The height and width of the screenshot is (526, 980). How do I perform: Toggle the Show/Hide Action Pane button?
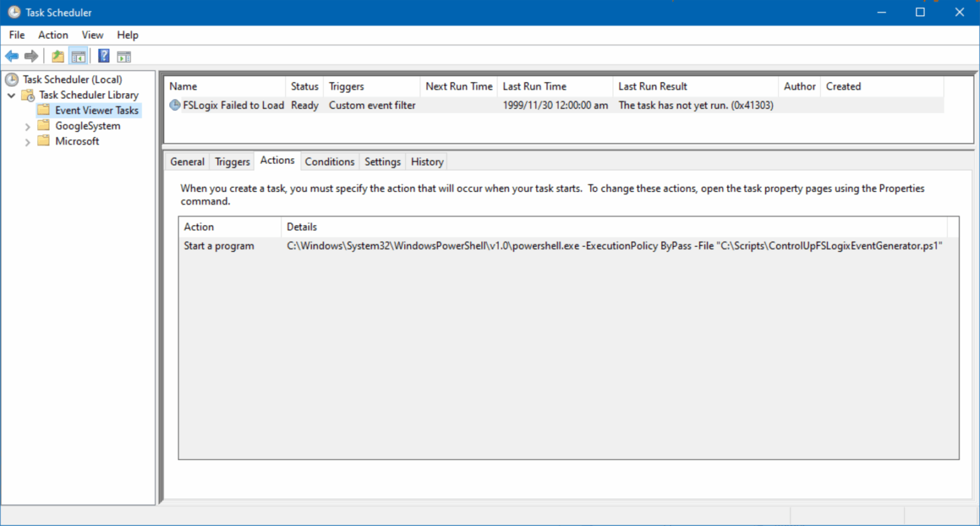pos(124,55)
